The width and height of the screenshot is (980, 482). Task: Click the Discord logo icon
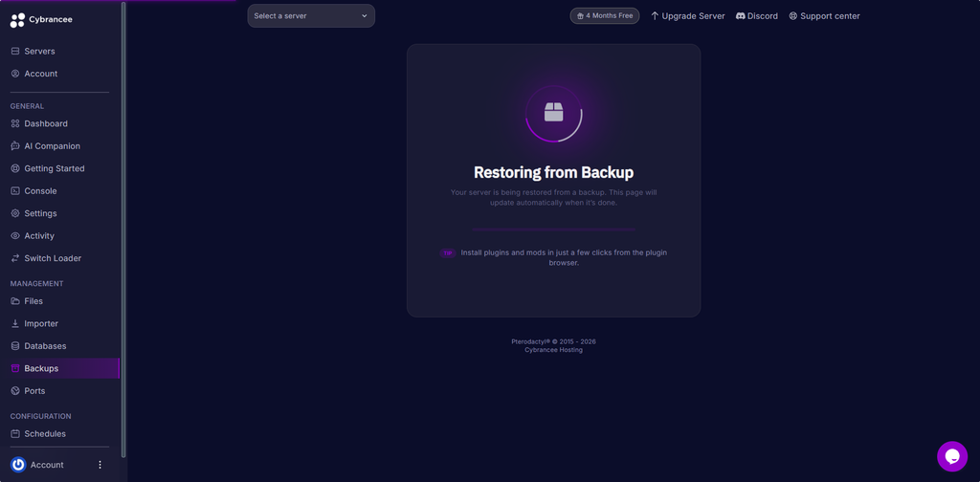741,15
